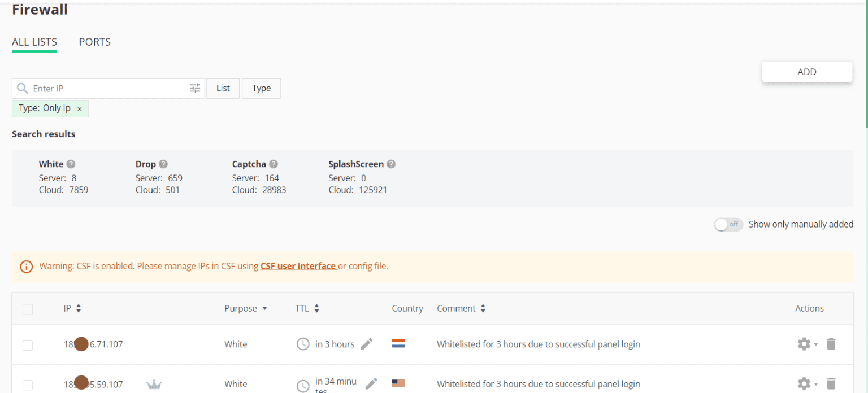Screen dimensions: 868x393
Task: Open the advanced search filter icon
Action: coord(195,88)
